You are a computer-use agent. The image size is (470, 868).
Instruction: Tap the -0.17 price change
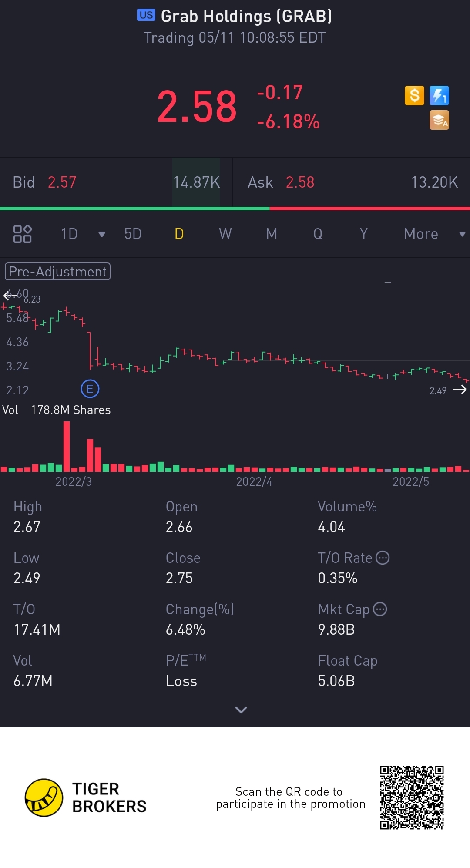(279, 93)
